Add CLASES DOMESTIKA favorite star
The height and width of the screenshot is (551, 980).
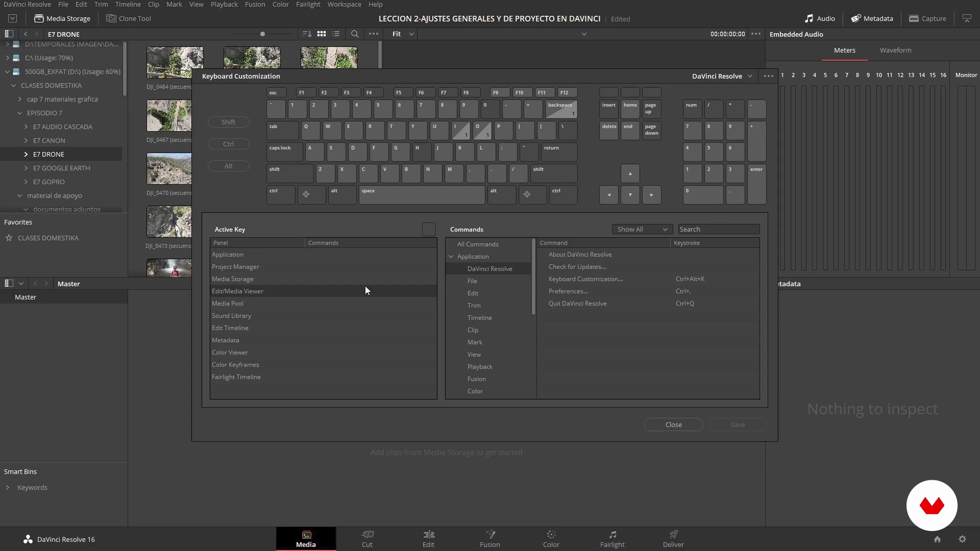pyautogui.click(x=9, y=238)
